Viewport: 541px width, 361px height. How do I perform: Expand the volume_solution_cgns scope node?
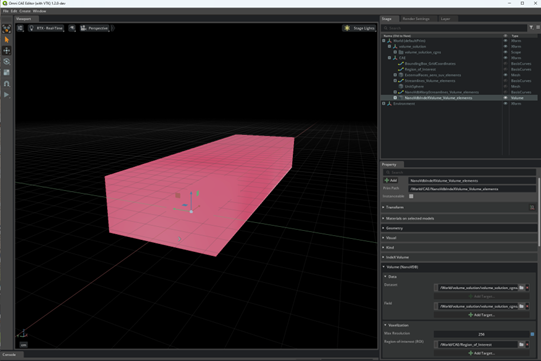click(x=395, y=52)
